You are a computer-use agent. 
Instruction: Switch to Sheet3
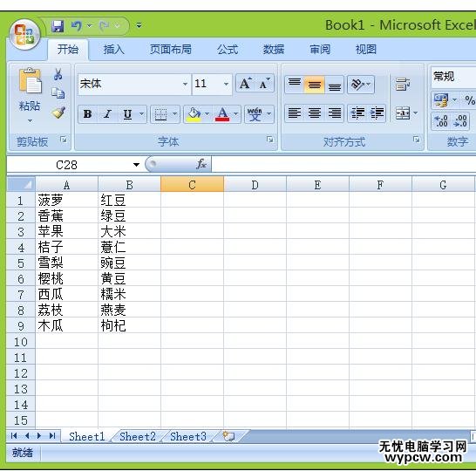(188, 437)
